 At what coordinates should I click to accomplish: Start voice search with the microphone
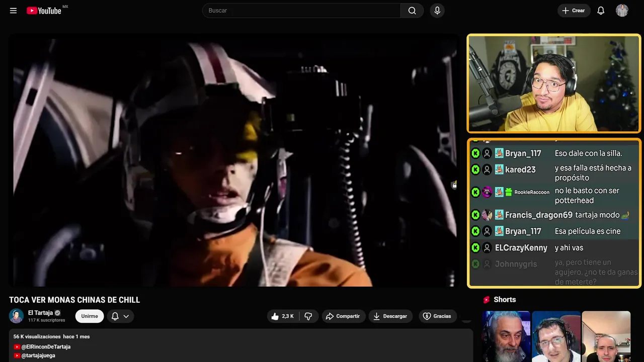[437, 11]
